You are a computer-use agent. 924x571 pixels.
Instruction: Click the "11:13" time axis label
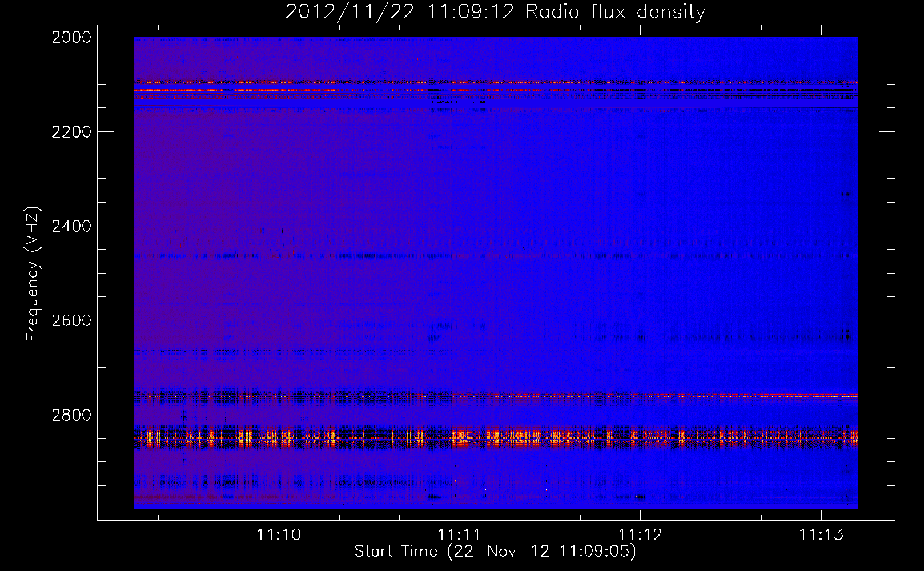821,534
